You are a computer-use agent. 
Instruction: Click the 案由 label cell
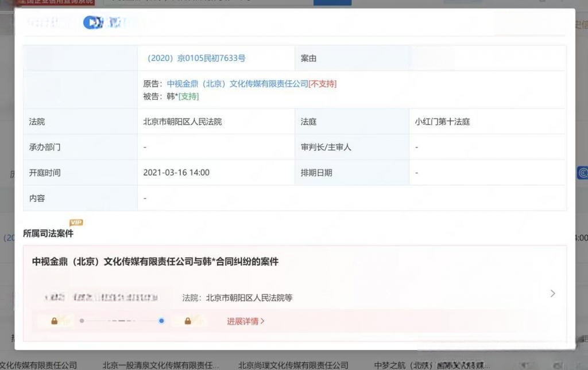point(352,58)
